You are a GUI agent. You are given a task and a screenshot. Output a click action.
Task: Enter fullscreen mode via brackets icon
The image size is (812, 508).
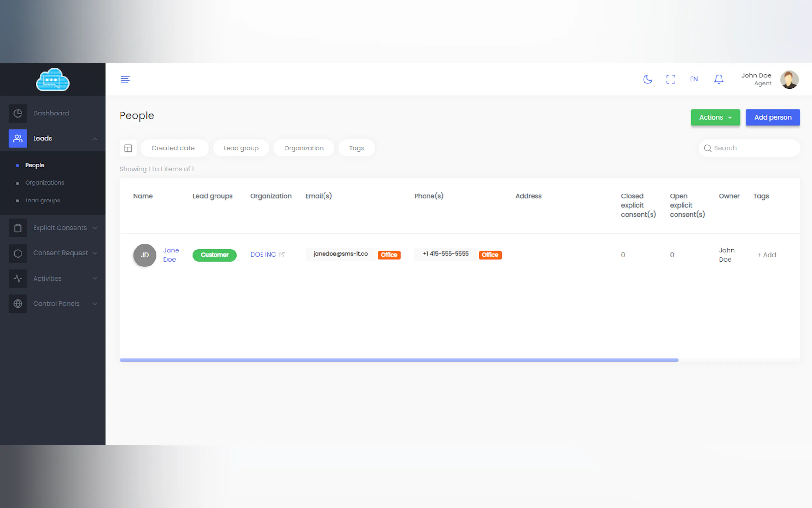(670, 79)
